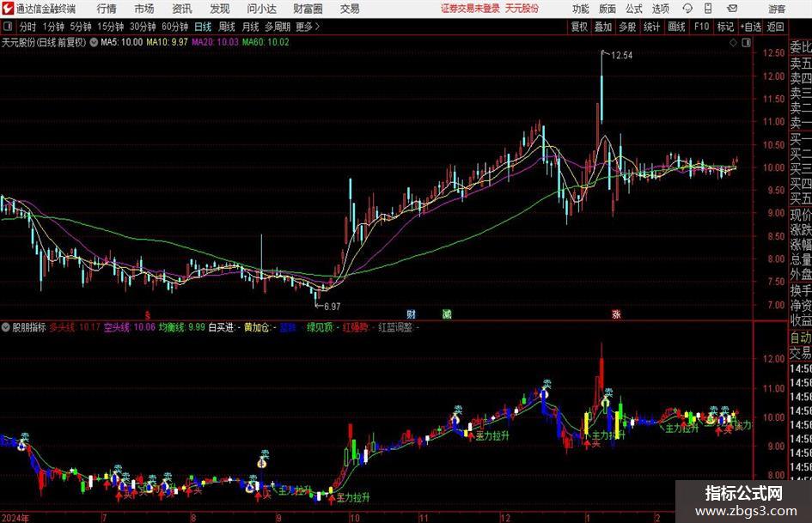Image resolution: width=812 pixels, height=523 pixels.
Task: Switch to 月线 period
Action: tap(250, 27)
